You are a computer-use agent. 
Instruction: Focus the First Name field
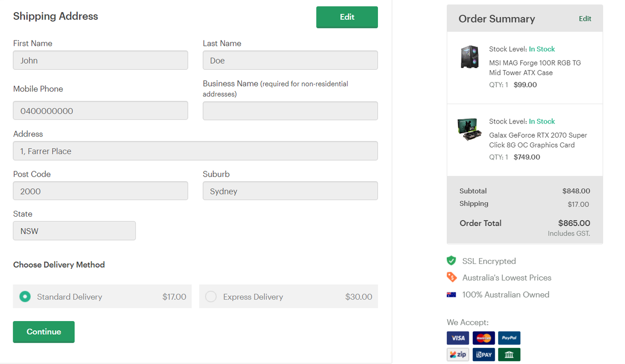pos(100,61)
